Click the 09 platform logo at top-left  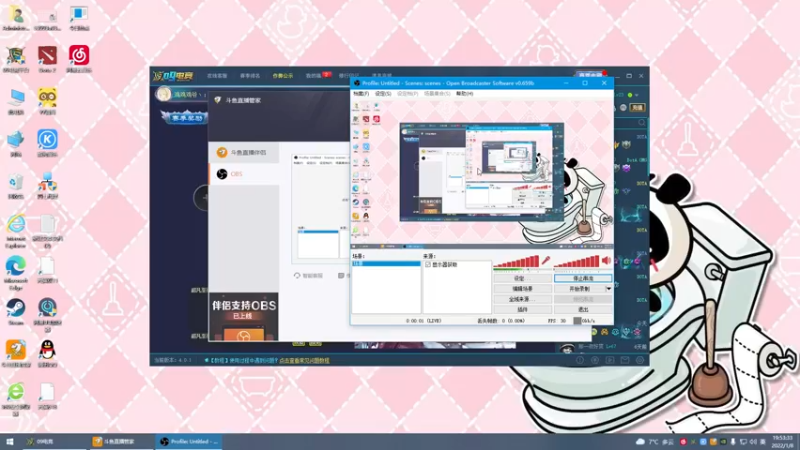173,76
